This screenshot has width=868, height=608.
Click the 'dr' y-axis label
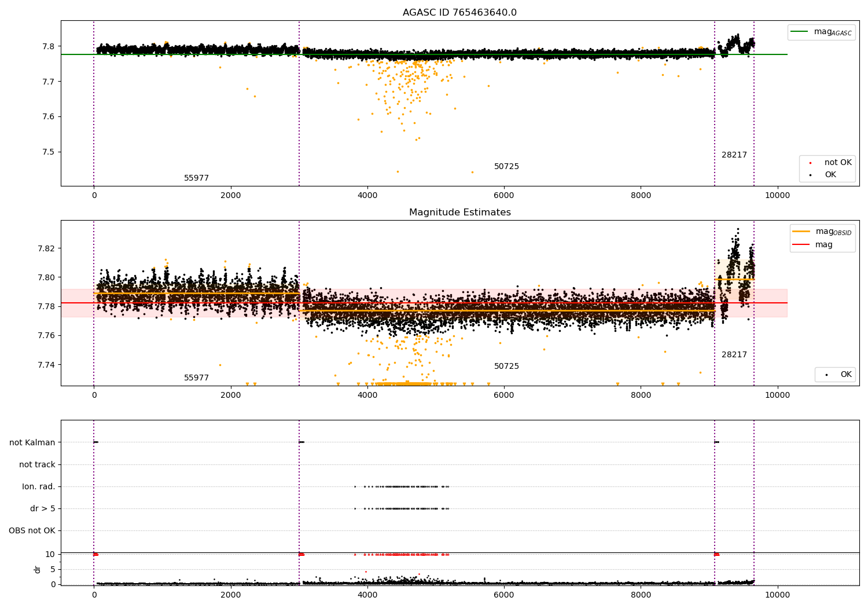(x=38, y=569)
